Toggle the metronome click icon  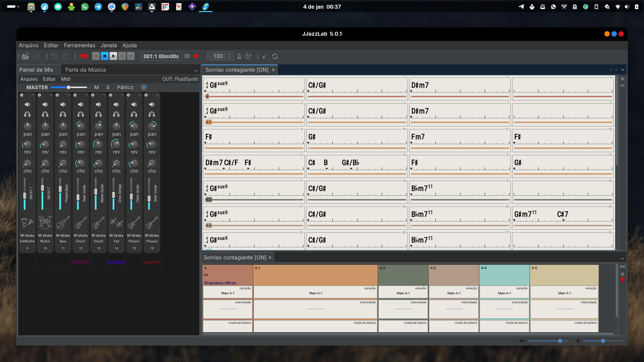click(x=239, y=56)
